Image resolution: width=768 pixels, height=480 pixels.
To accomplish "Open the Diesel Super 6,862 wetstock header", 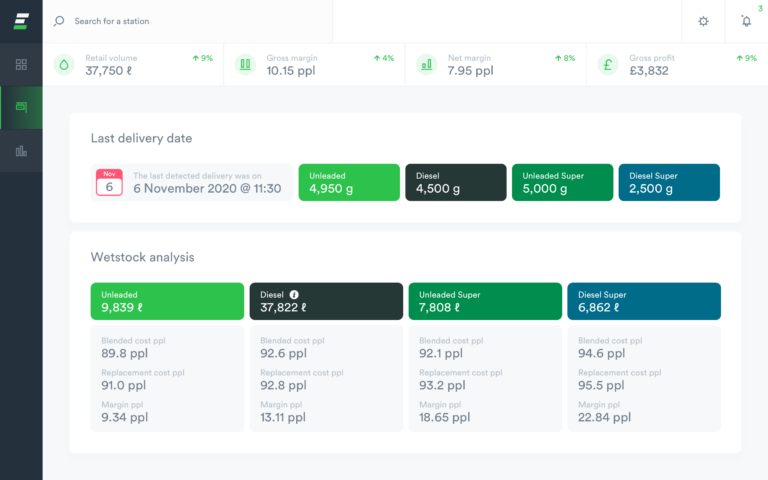I will 643,301.
